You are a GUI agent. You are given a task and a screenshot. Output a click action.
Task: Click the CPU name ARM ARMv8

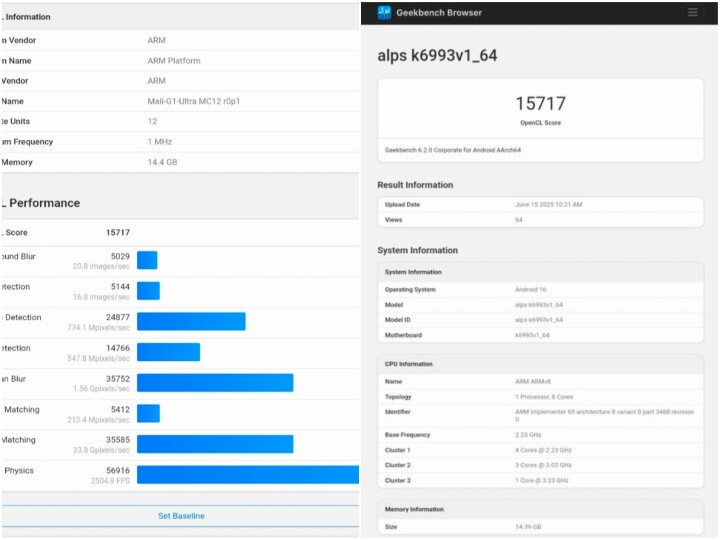pos(533,381)
